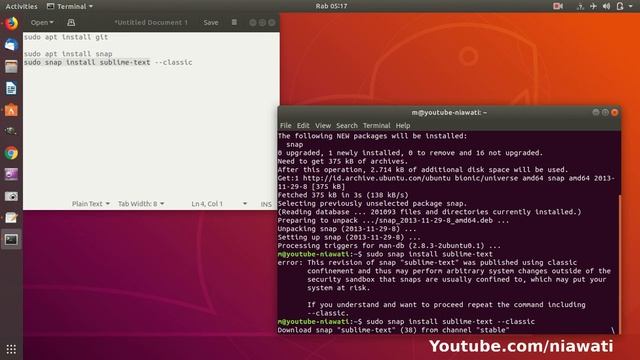Screen dimensions: 640x360
Task: Open the Terminal menu in terminal menubar
Action: click(376, 125)
